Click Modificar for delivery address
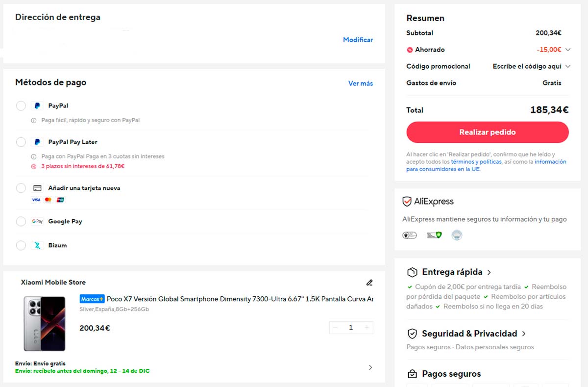 click(358, 40)
